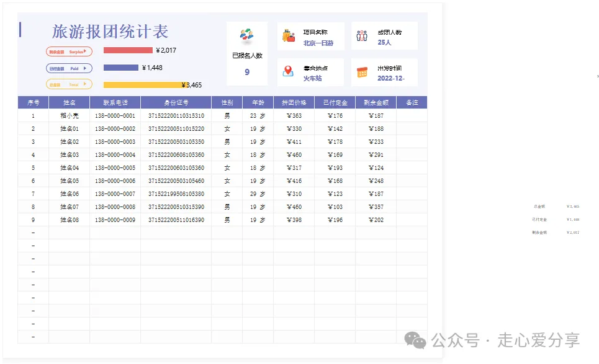Select price cell ¥411
The image size is (599, 364).
pyautogui.click(x=294, y=141)
